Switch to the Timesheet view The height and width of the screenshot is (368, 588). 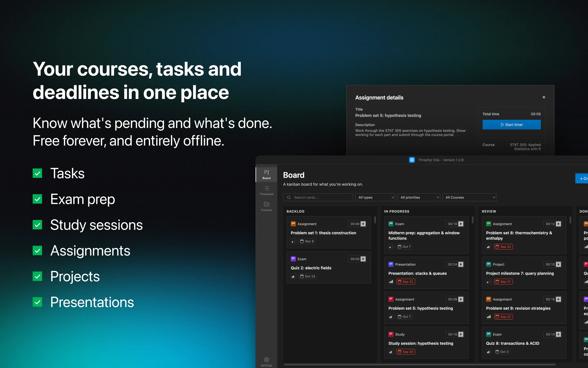point(267,191)
